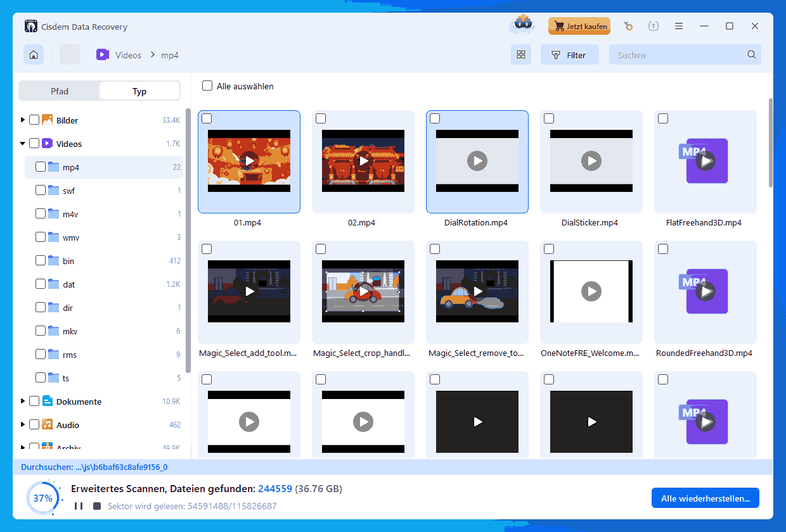Click the disabled back navigation button
The height and width of the screenshot is (532, 786).
70,55
